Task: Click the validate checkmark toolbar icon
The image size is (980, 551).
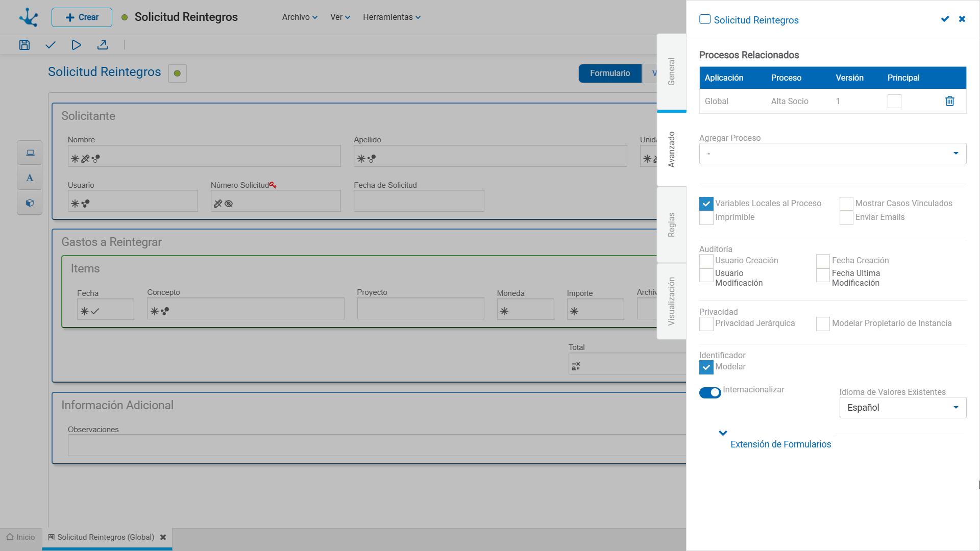Action: tap(50, 45)
